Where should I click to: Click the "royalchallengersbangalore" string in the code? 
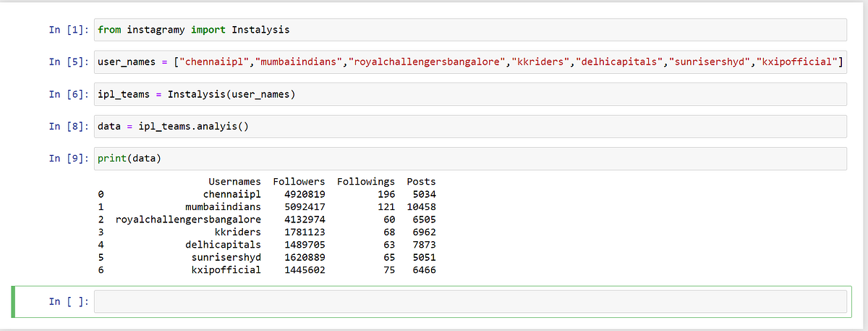coord(425,62)
